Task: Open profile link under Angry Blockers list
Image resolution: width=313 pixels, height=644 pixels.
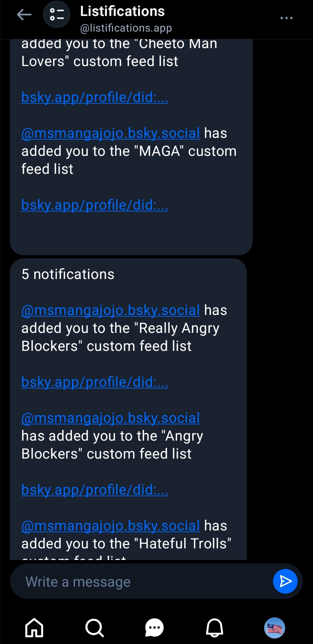Action: pyautogui.click(x=95, y=490)
